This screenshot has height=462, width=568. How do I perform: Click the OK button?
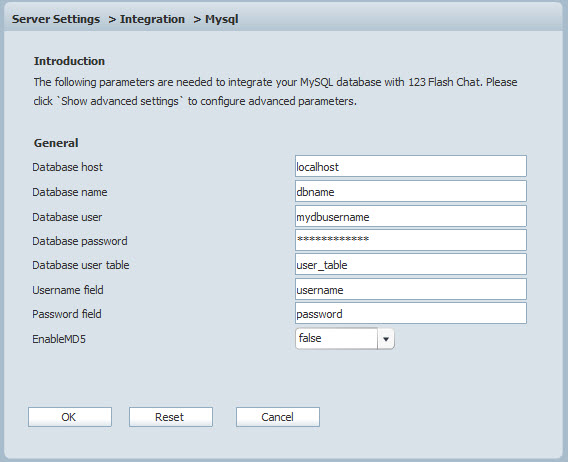coord(70,417)
